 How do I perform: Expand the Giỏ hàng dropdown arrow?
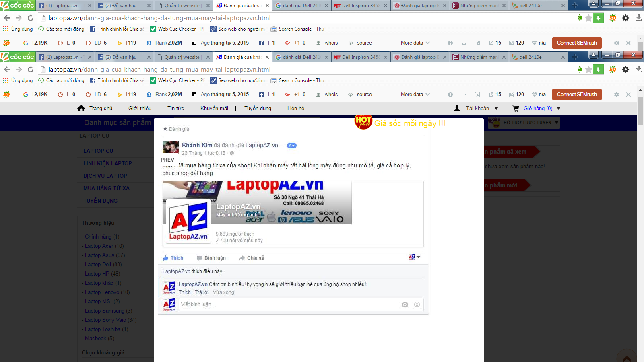[559, 109]
